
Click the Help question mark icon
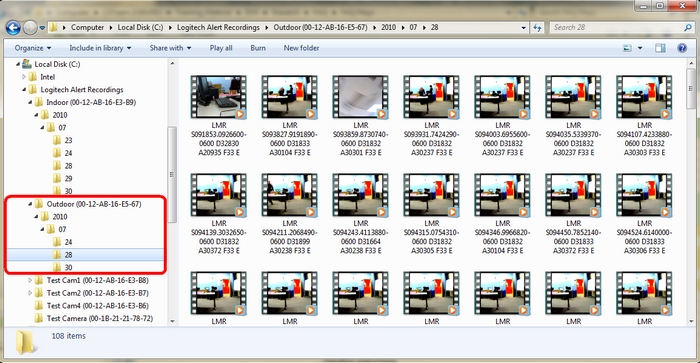click(x=682, y=48)
